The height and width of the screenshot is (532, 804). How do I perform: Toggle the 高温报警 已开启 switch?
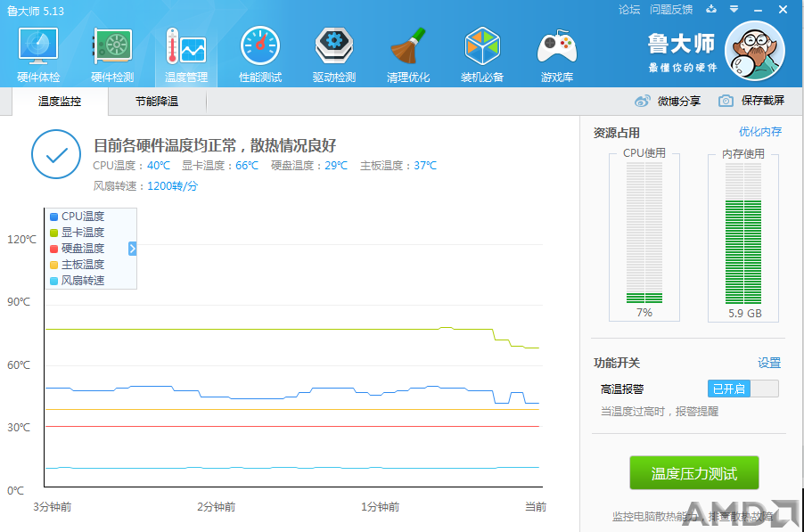[x=743, y=389]
